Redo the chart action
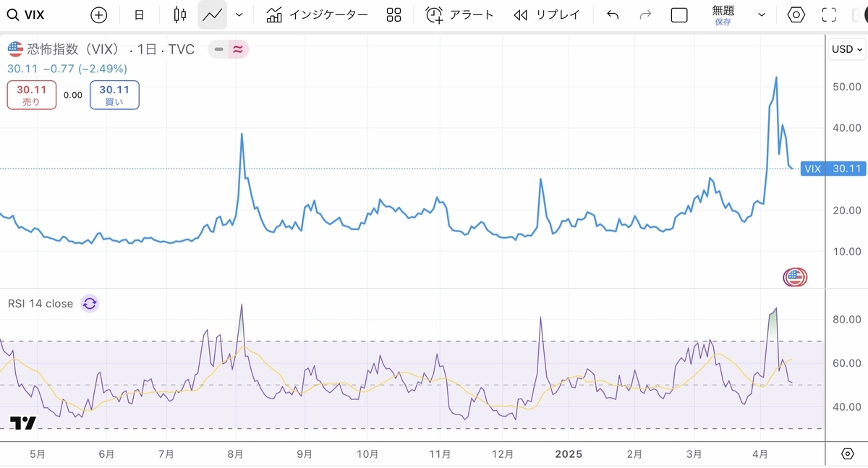868x468 pixels. pos(646,14)
